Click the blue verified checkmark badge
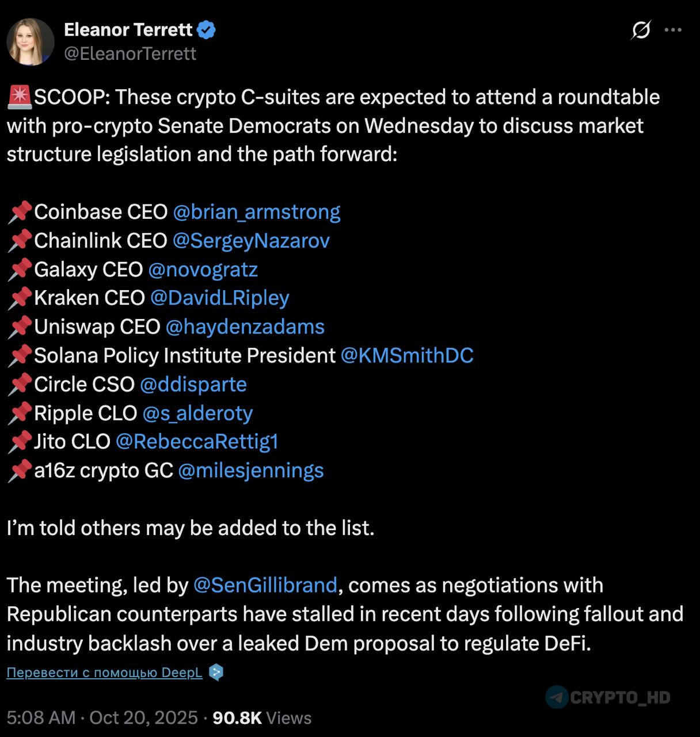700x737 pixels. tap(207, 30)
